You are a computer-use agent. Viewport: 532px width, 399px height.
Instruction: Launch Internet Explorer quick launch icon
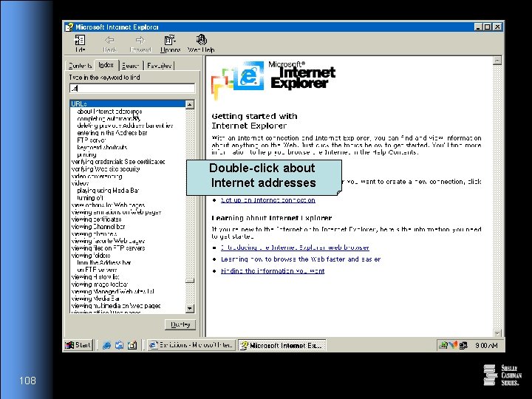point(106,345)
